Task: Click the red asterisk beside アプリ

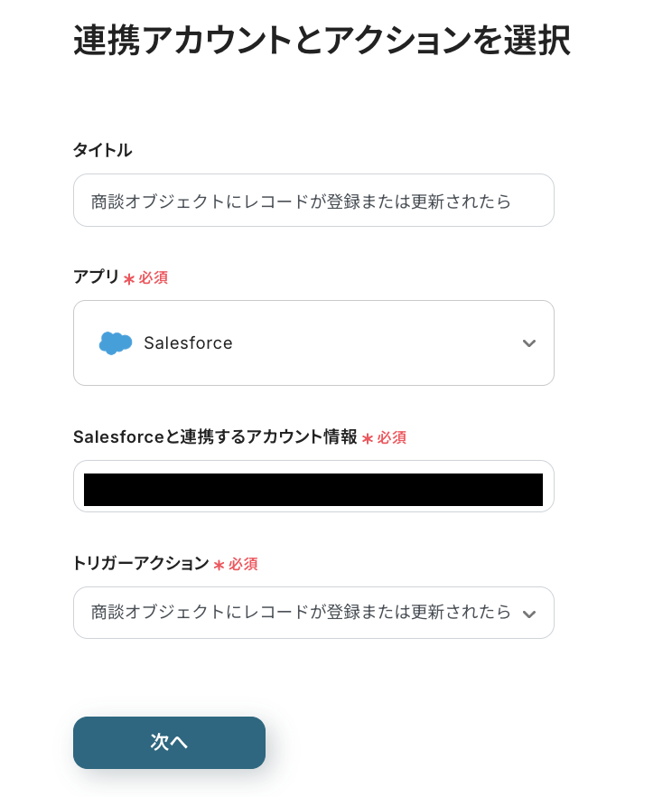Action: [129, 279]
